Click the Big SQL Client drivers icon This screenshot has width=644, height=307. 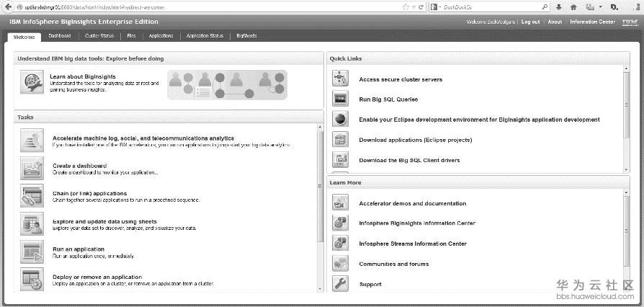(x=341, y=159)
